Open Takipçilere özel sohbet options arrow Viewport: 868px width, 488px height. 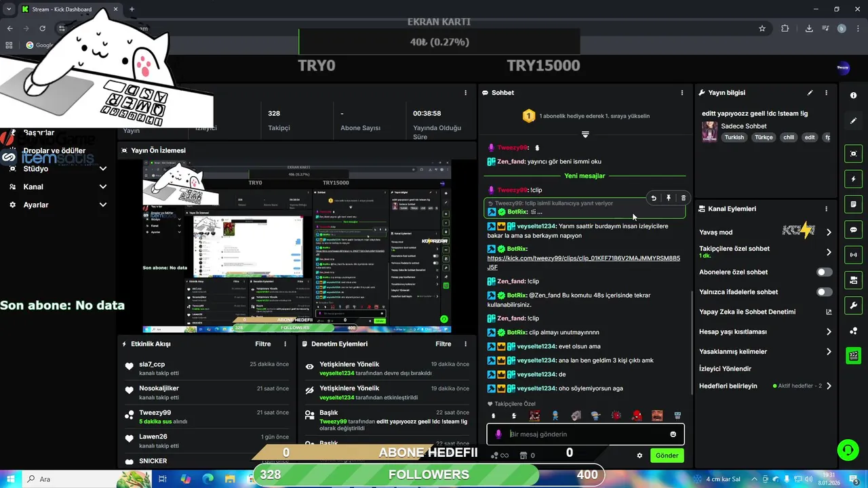828,252
